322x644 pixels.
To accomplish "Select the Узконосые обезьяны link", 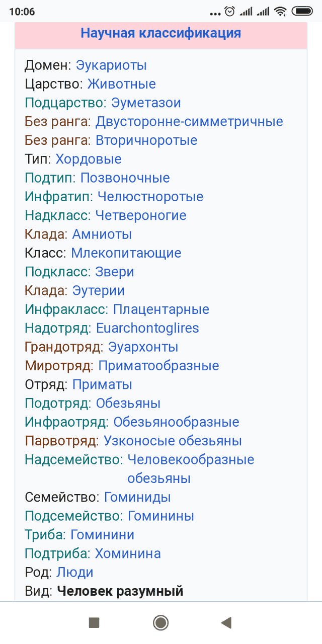I will click(173, 441).
